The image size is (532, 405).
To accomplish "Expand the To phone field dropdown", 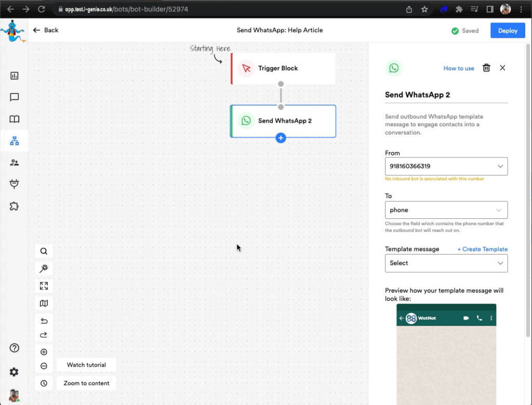I will (x=446, y=210).
